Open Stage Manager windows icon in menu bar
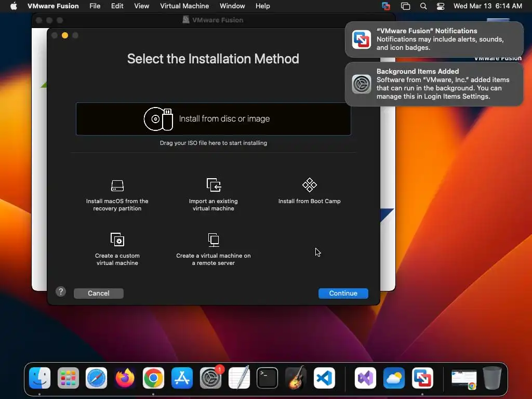The width and height of the screenshot is (532, 399). point(405,6)
